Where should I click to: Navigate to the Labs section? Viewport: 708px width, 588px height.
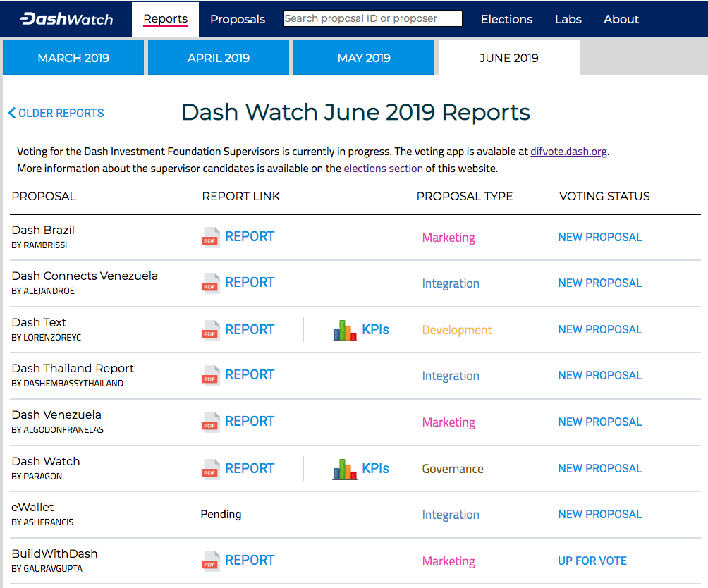click(x=568, y=19)
